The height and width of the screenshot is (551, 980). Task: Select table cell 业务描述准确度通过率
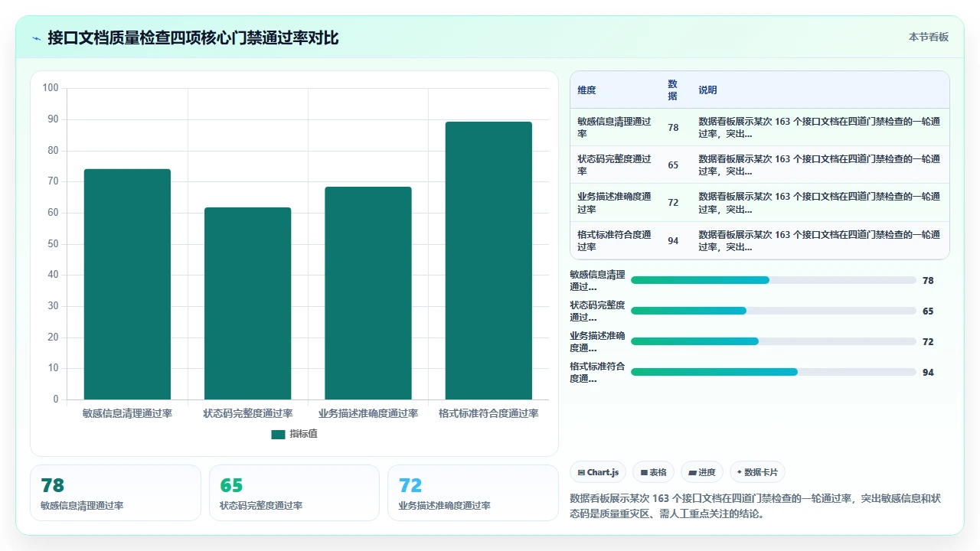tap(615, 203)
